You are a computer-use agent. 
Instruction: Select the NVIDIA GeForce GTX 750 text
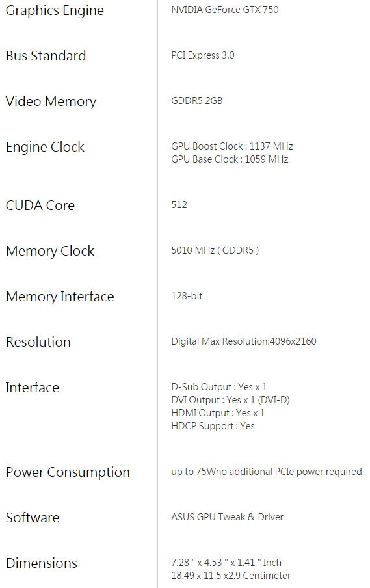[x=225, y=9]
